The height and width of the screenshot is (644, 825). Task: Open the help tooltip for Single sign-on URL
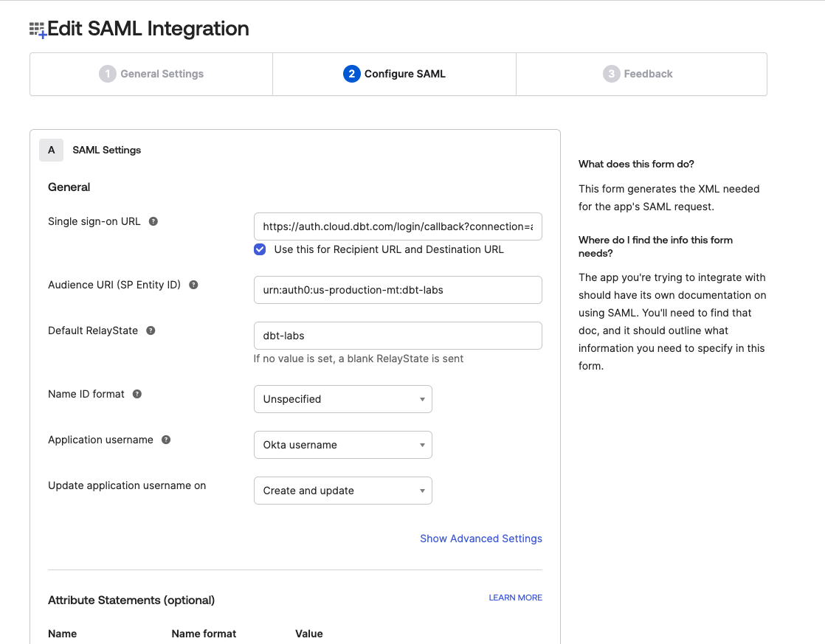(153, 221)
